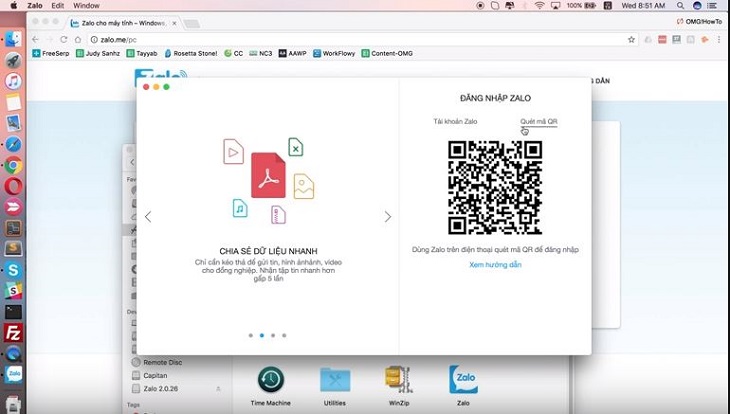Image resolution: width=730 pixels, height=414 pixels.
Task: Jump to fourth carousel dot
Action: pyautogui.click(x=284, y=335)
